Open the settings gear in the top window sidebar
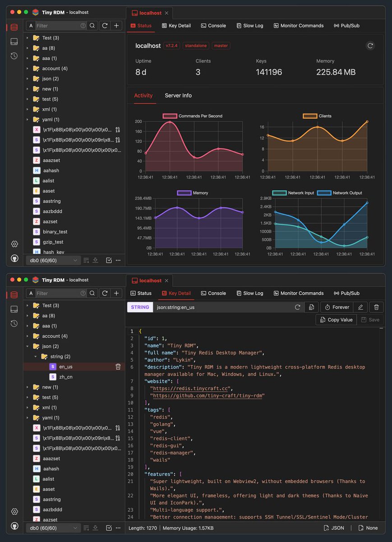The image size is (392, 542). (14, 244)
